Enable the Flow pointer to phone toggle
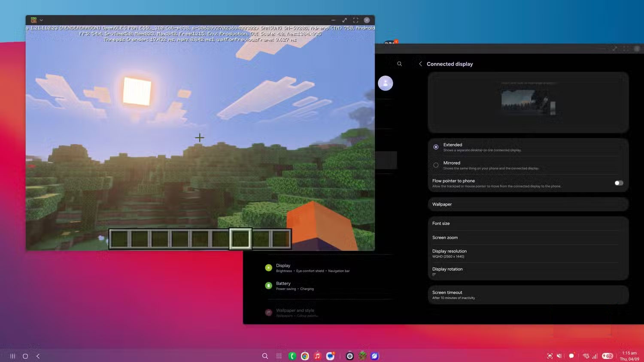 (x=618, y=183)
